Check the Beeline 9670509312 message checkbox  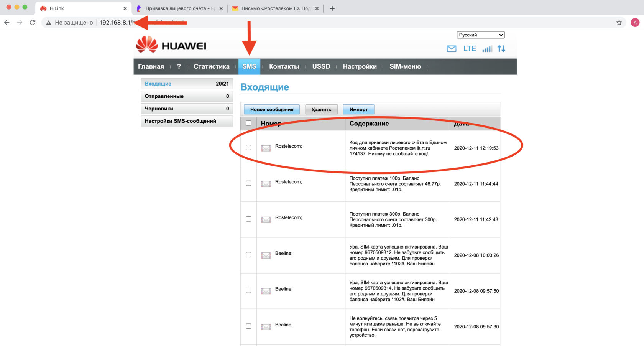248,254
